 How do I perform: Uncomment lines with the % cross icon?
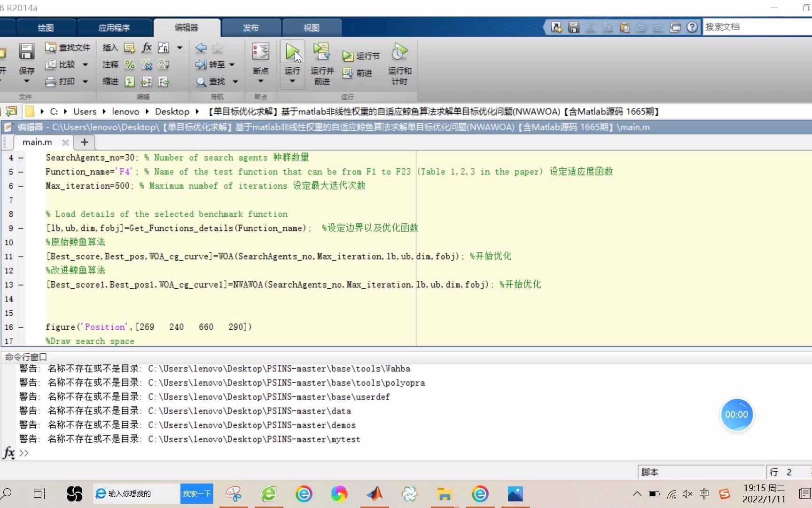point(147,64)
